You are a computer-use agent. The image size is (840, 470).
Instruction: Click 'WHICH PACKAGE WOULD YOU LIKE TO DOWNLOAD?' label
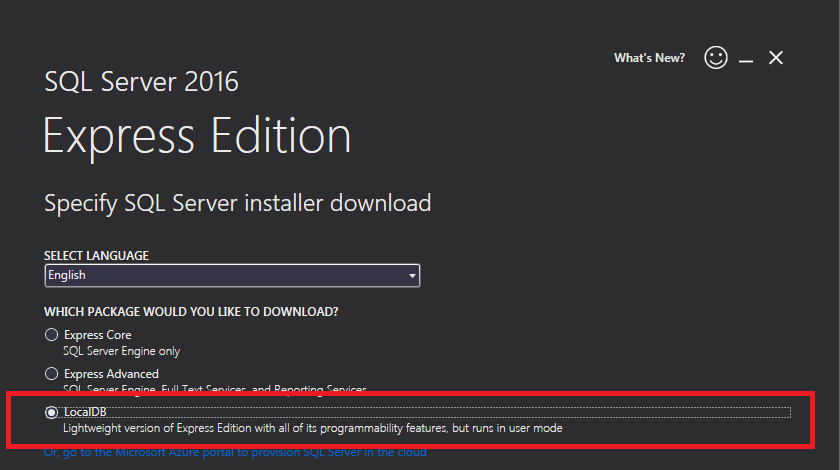tap(191, 312)
